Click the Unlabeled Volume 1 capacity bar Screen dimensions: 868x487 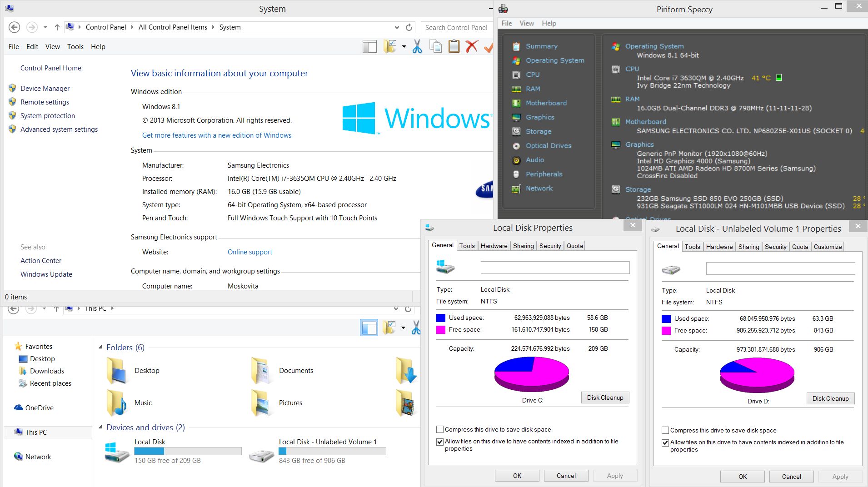pos(332,451)
